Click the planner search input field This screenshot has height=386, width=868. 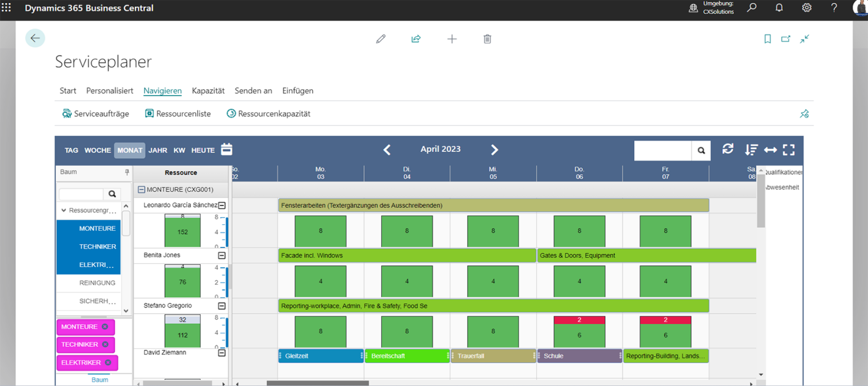point(663,150)
